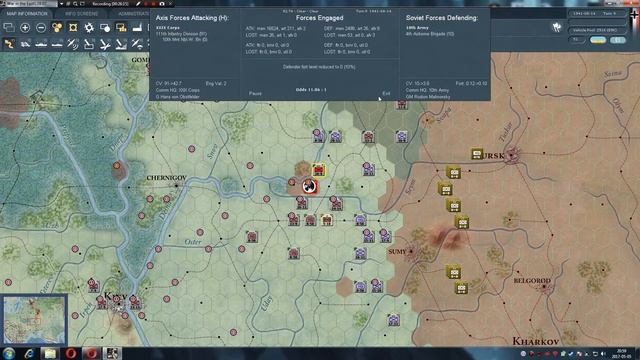Click the recorder pencil annotation icon
Image resolution: width=640 pixels, height=360 pixels.
click(138, 4)
